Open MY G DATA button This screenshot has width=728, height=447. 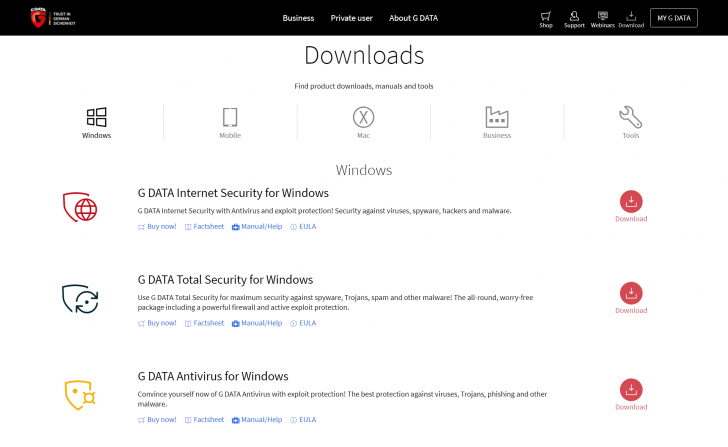coord(674,18)
